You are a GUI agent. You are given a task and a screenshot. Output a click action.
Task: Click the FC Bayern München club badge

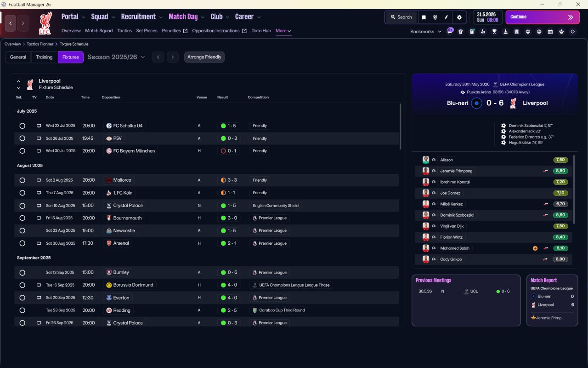(x=109, y=151)
